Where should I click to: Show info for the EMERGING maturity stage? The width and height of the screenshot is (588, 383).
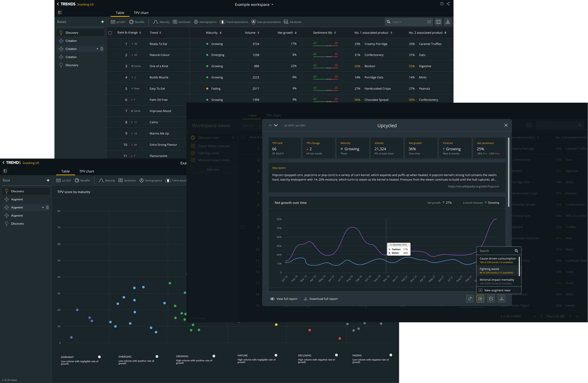click(157, 356)
